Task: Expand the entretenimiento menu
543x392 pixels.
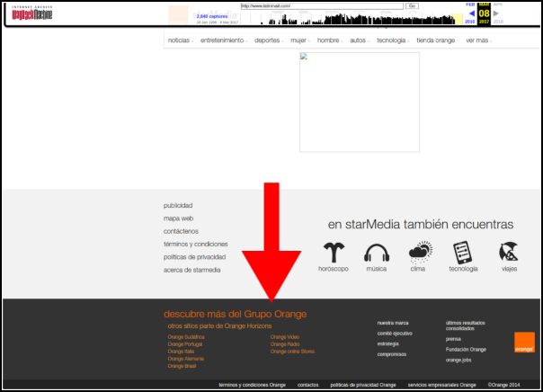Action: tap(223, 40)
